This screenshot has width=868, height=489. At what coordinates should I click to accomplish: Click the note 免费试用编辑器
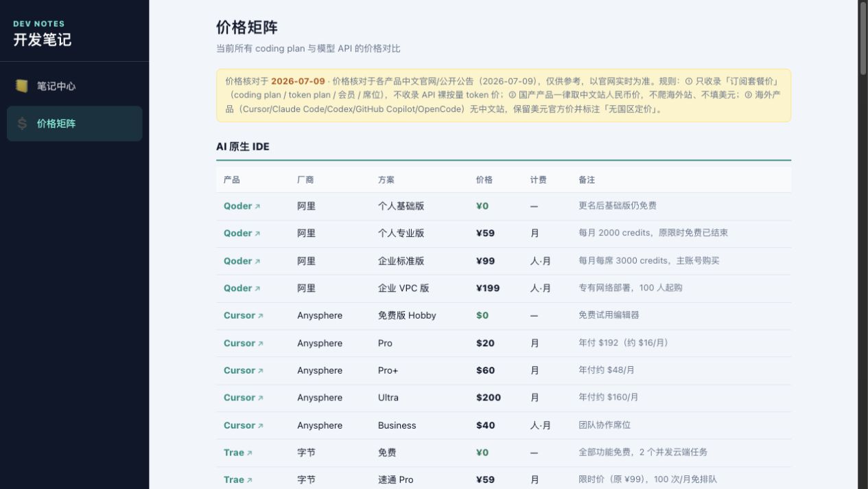[x=609, y=315]
